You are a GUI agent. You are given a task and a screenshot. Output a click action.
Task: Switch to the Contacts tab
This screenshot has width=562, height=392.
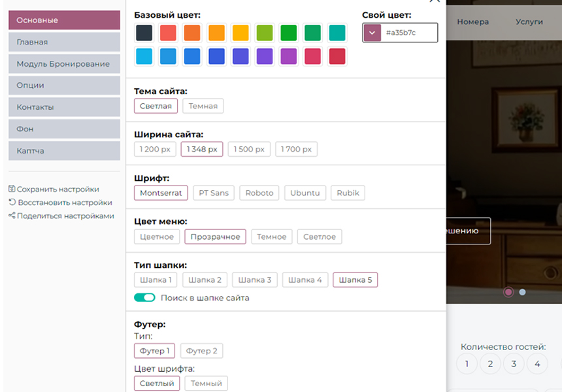click(64, 107)
